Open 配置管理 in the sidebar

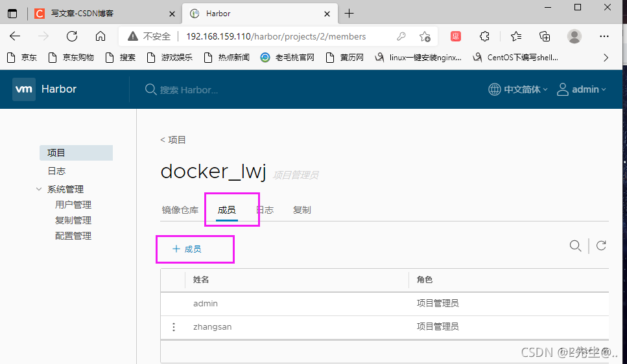pyautogui.click(x=73, y=236)
